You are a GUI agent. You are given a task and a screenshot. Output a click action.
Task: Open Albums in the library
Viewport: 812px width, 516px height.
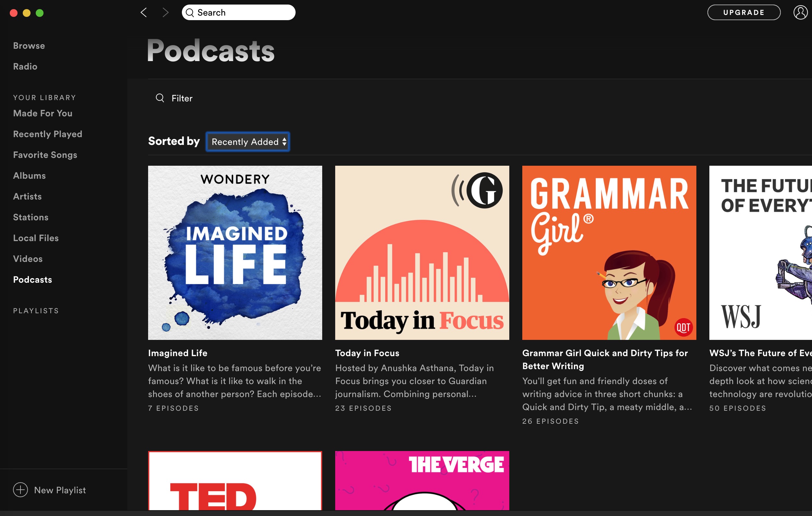29,176
